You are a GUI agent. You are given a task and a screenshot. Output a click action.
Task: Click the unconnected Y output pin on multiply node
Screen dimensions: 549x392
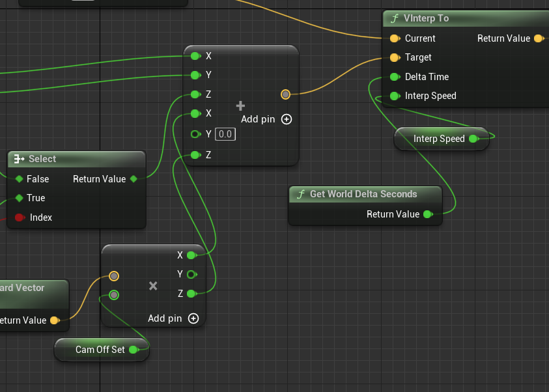pos(191,274)
